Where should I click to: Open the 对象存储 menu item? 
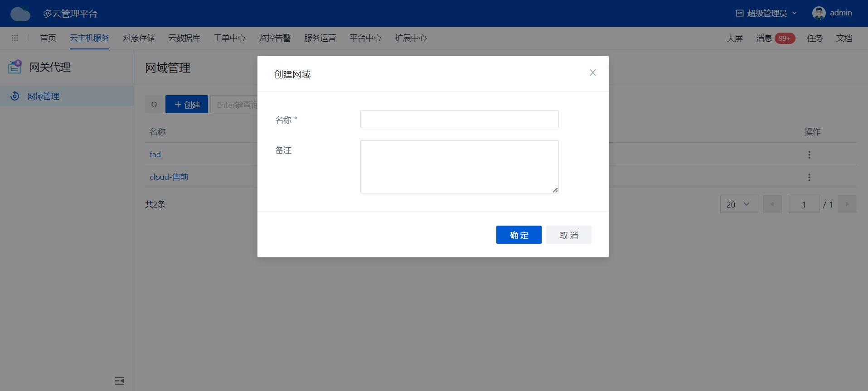pyautogui.click(x=139, y=38)
